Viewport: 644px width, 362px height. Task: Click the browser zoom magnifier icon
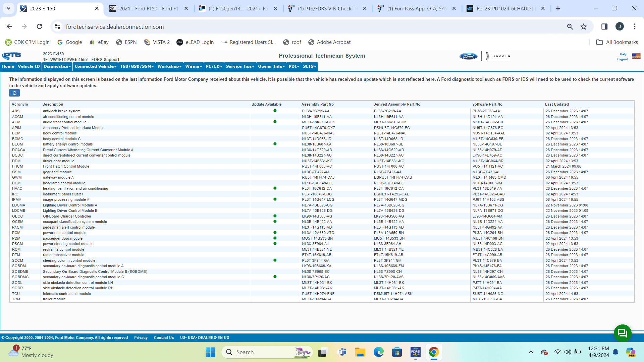570,27
